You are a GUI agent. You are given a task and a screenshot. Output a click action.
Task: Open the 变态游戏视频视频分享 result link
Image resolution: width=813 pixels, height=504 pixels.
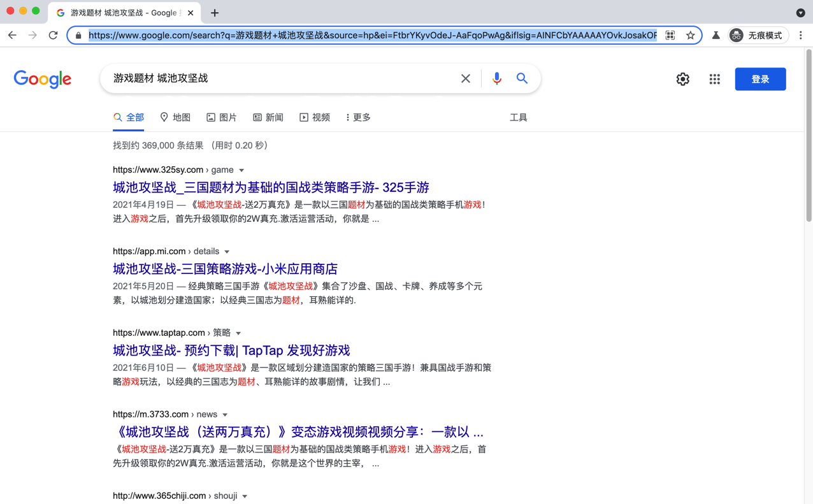(298, 432)
